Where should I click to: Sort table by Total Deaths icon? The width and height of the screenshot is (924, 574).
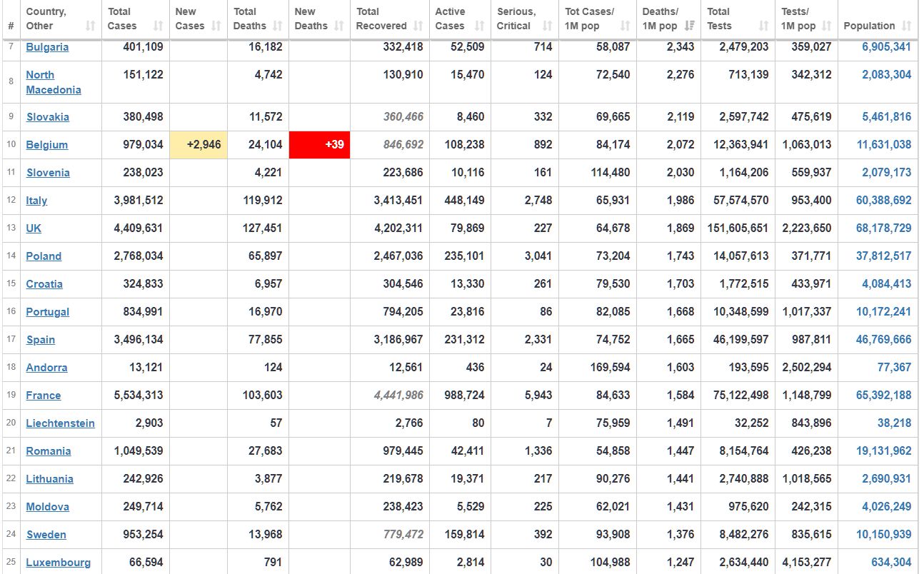point(278,26)
